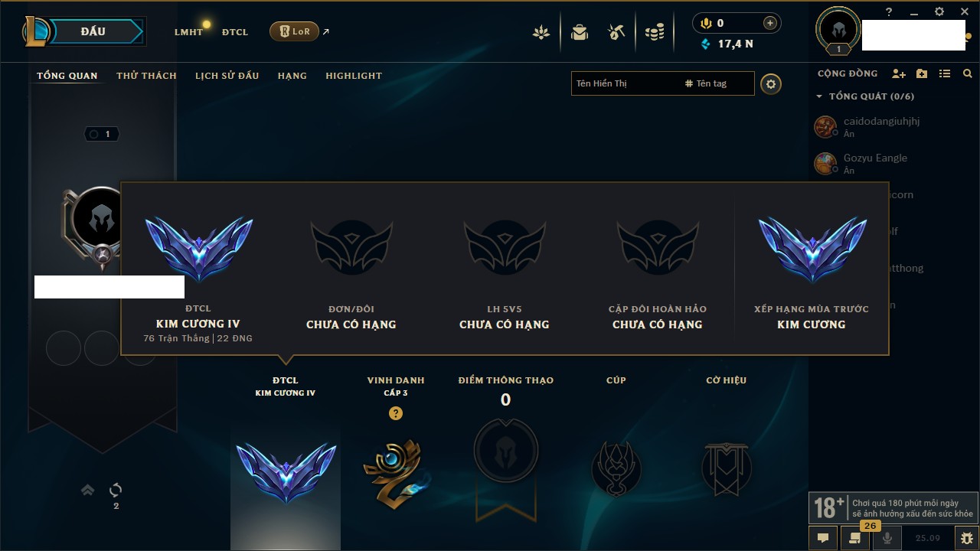
Task: Click the Vinh Danh question mark badge
Action: point(395,413)
